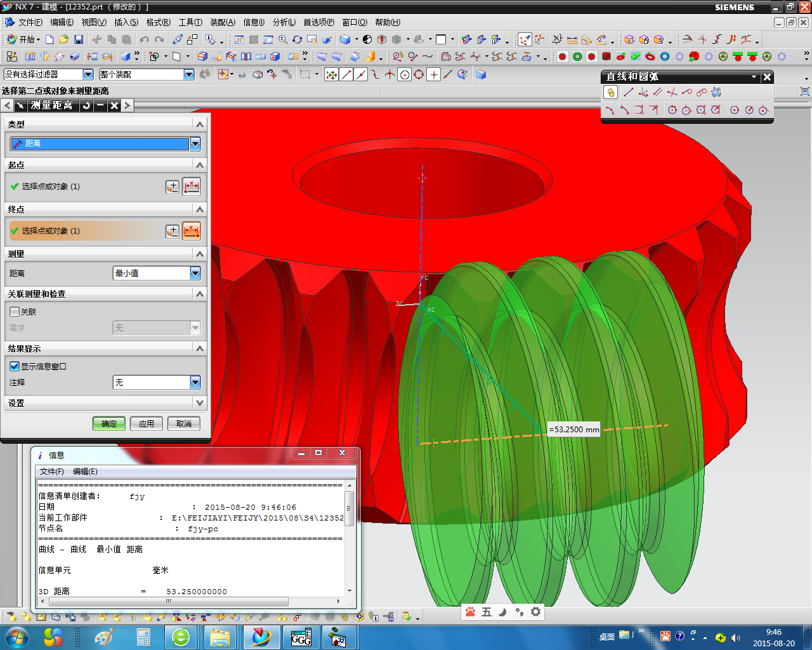Open Windows Start menu orb
The width and height of the screenshot is (812, 650).
[16, 637]
